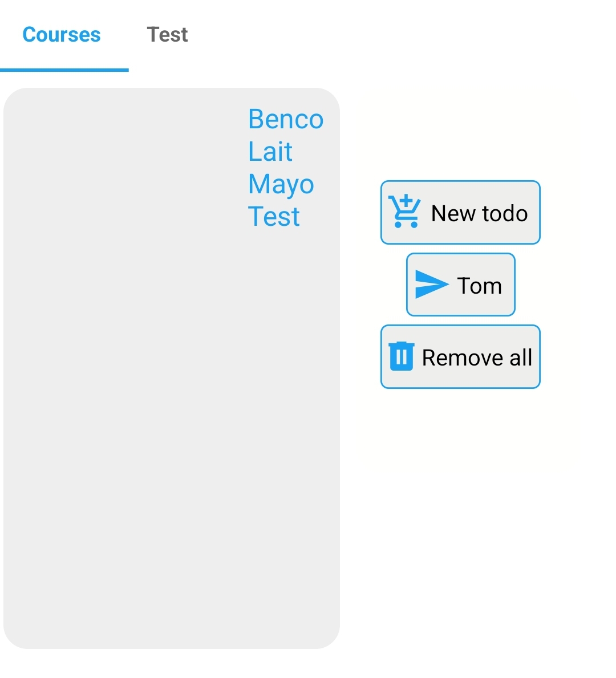
Task: Choose Lait from the courses list
Action: point(270,151)
